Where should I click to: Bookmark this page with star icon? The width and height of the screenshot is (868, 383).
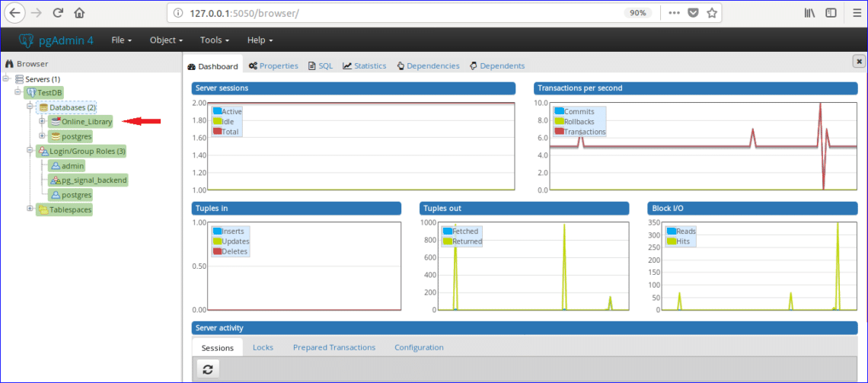coord(712,13)
